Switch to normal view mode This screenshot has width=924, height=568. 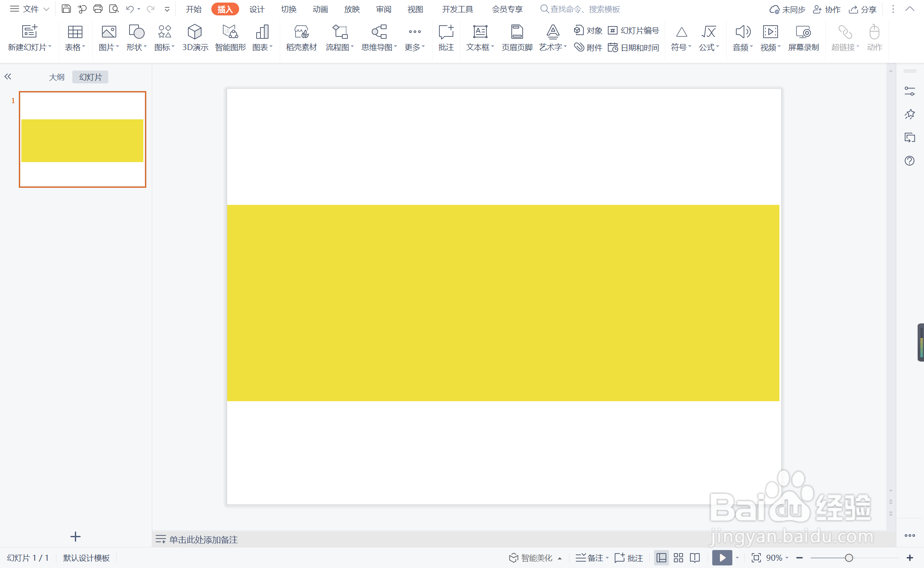tap(661, 558)
